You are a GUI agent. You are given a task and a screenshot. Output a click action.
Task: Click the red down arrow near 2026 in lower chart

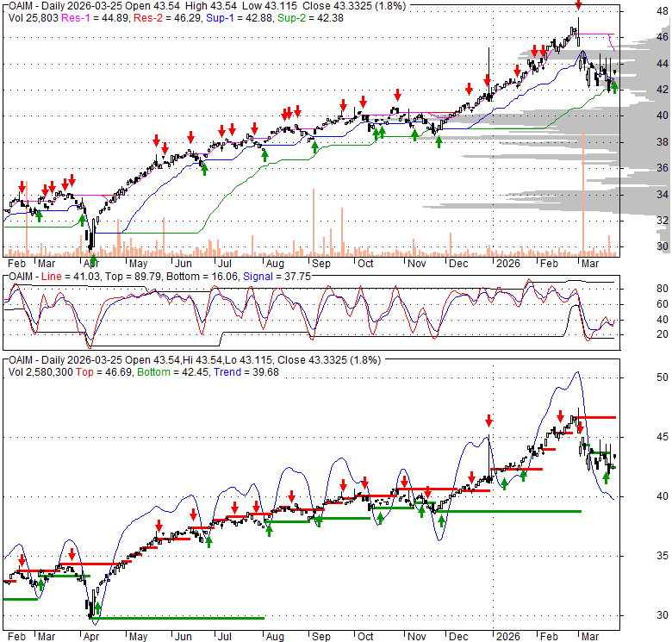pos(488,421)
